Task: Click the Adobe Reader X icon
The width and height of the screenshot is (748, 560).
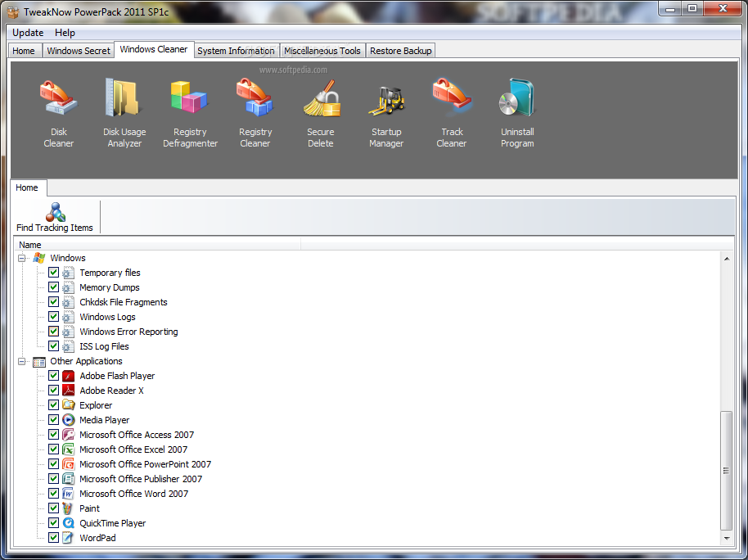Action: point(69,391)
